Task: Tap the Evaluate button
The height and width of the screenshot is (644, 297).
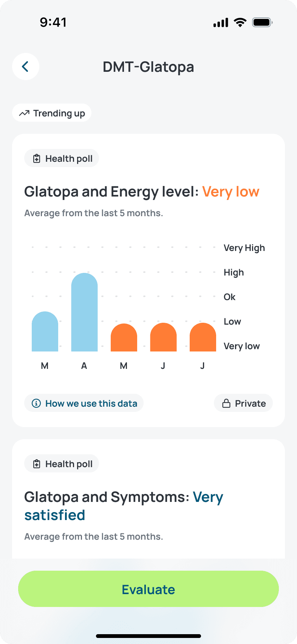Action: 148,589
